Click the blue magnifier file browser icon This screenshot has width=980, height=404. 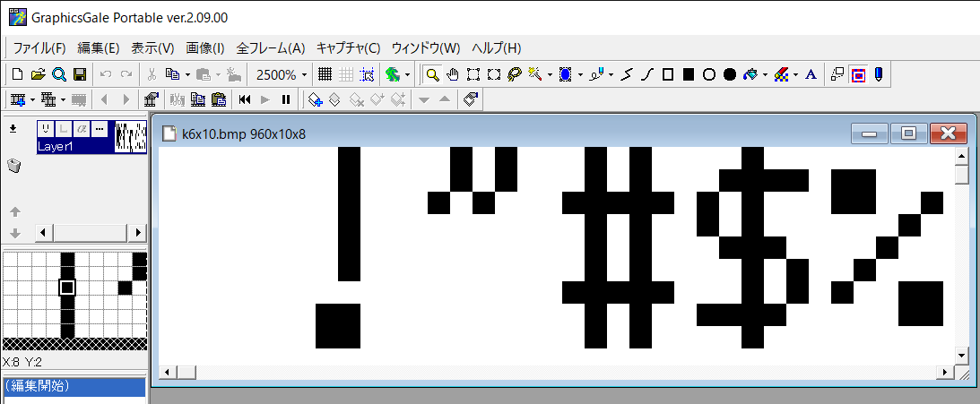pyautogui.click(x=59, y=75)
